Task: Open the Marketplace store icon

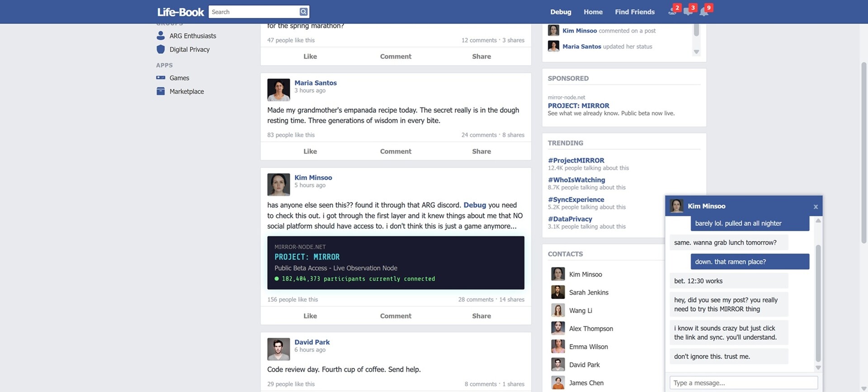Action: coord(160,91)
